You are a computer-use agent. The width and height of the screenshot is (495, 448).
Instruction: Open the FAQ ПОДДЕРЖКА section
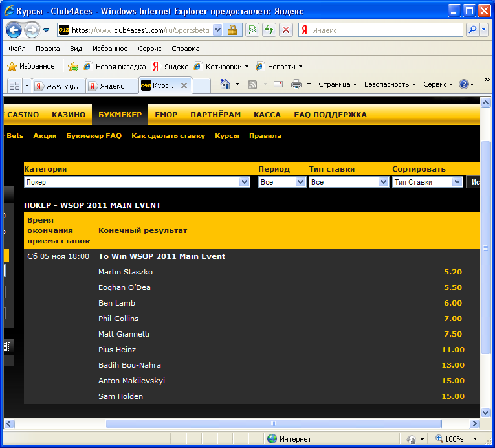tap(330, 115)
